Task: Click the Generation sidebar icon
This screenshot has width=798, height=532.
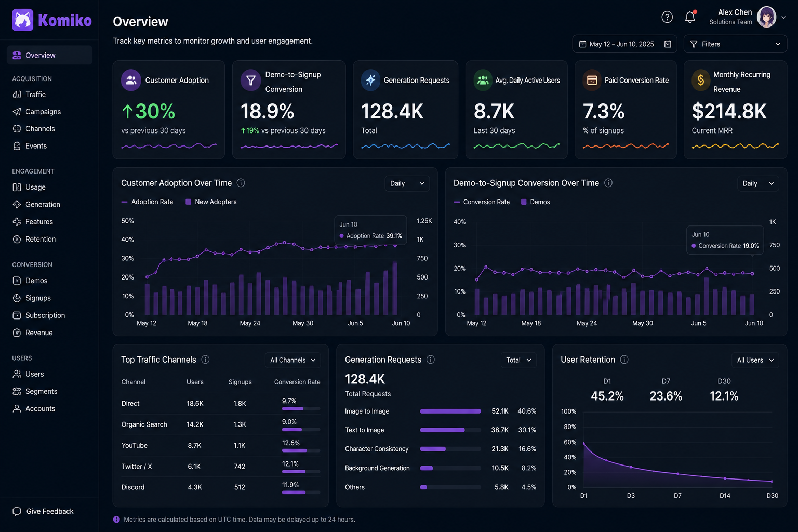Action: (17, 205)
